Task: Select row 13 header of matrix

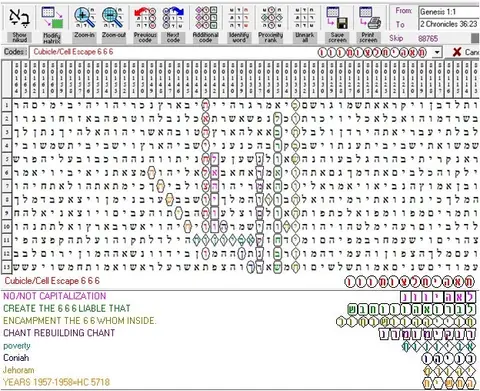Action: click(7, 267)
